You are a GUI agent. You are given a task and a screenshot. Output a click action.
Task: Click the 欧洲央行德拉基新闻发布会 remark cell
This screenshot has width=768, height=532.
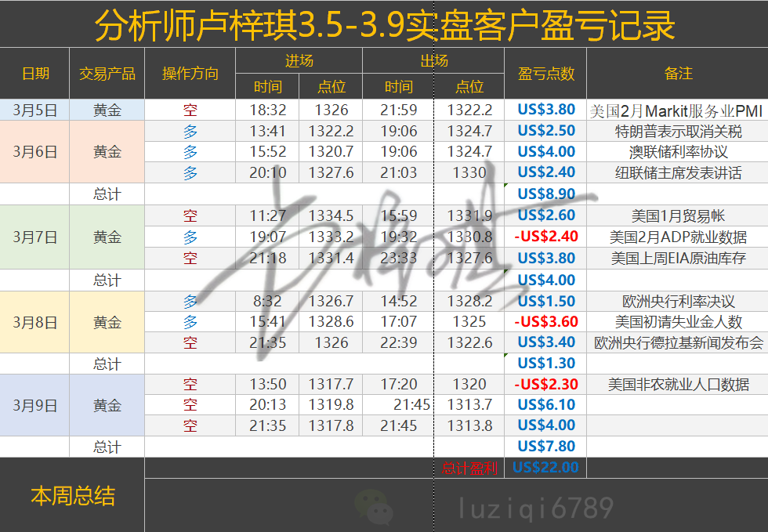coord(678,342)
